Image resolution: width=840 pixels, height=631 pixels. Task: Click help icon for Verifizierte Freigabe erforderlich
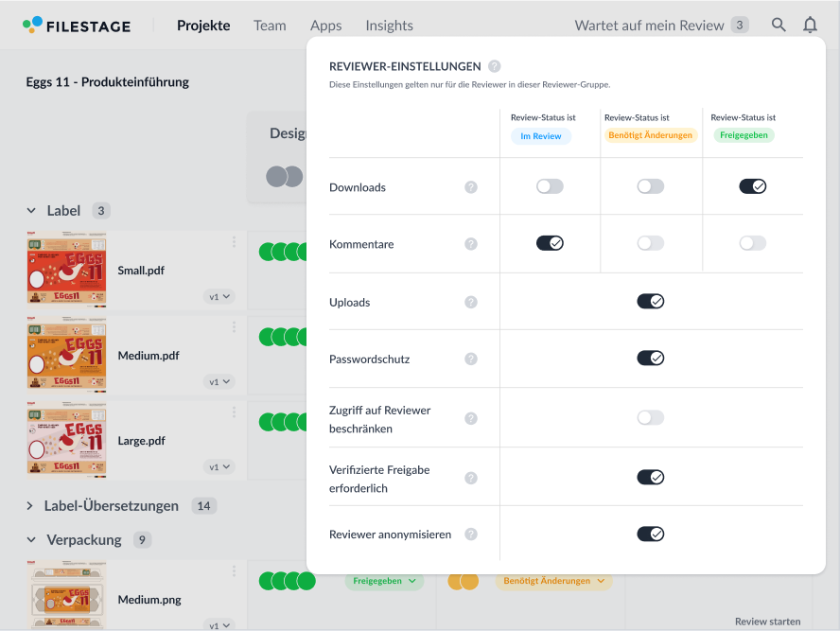coord(471,478)
